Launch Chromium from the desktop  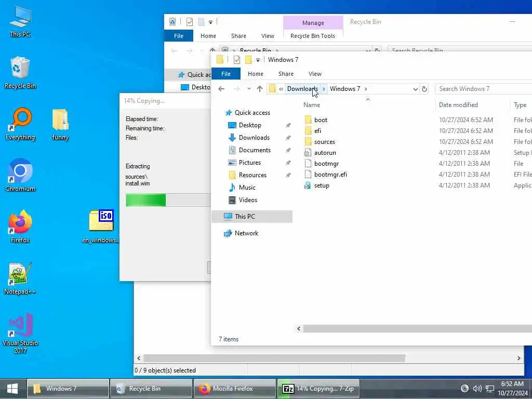[20, 176]
